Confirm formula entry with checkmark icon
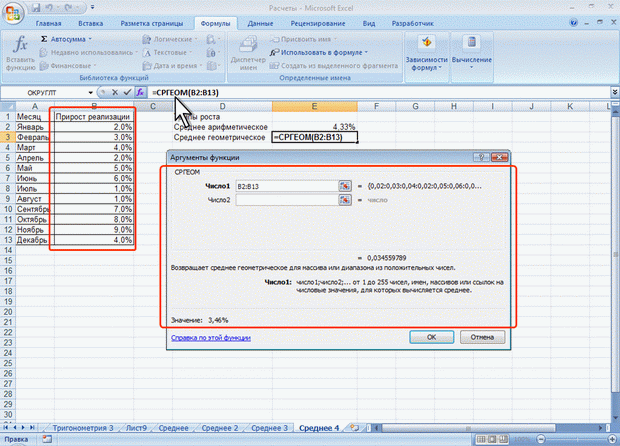Viewport: 620px width, 446px height. pyautogui.click(x=127, y=93)
